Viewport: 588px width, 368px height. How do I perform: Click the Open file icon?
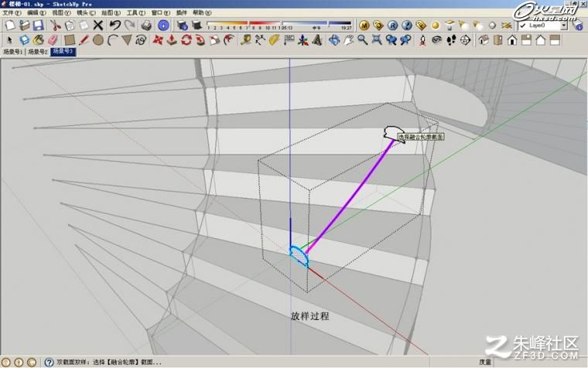25,26
